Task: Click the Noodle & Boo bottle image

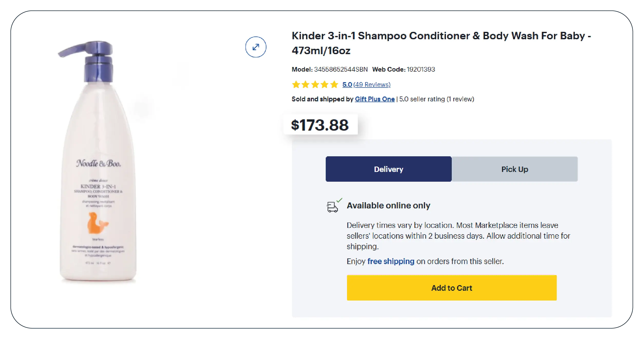Action: [x=98, y=164]
